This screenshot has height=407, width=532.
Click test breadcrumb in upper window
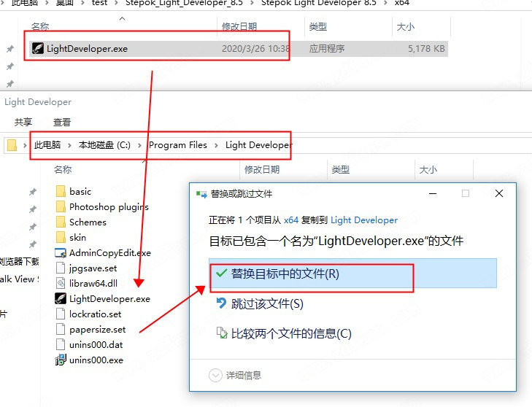pos(99,3)
